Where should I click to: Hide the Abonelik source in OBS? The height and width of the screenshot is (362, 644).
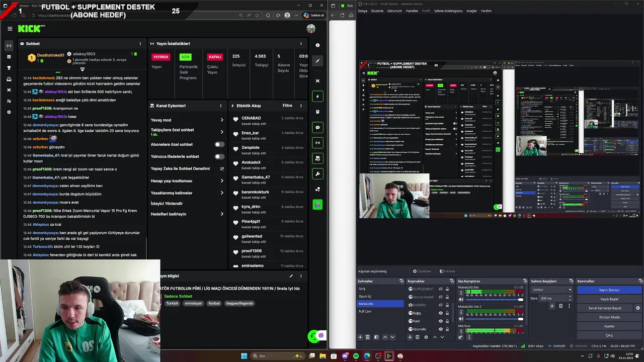pyautogui.click(x=441, y=329)
